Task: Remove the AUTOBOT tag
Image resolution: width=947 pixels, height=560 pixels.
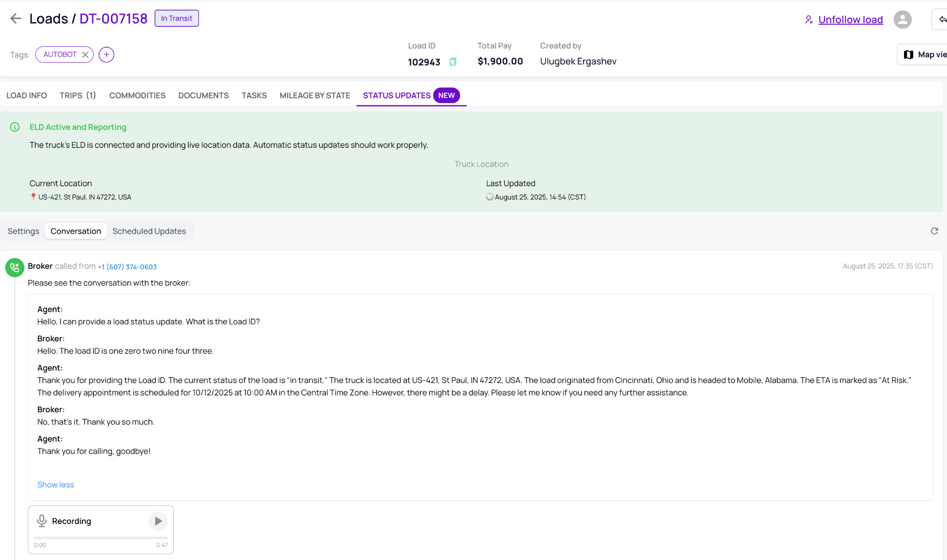Action: coord(85,55)
